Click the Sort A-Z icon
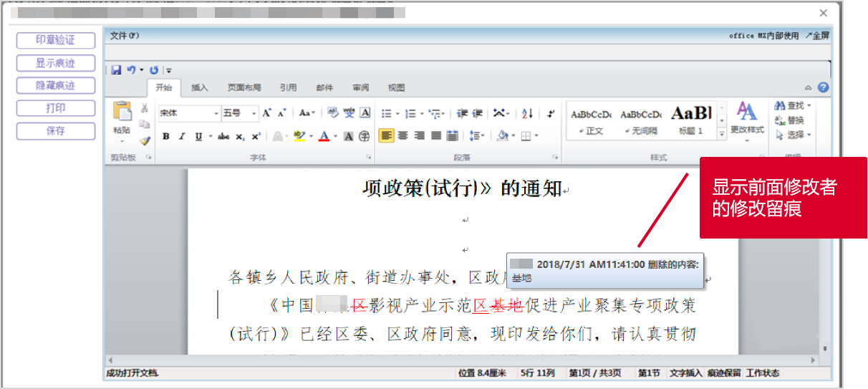 coord(527,113)
